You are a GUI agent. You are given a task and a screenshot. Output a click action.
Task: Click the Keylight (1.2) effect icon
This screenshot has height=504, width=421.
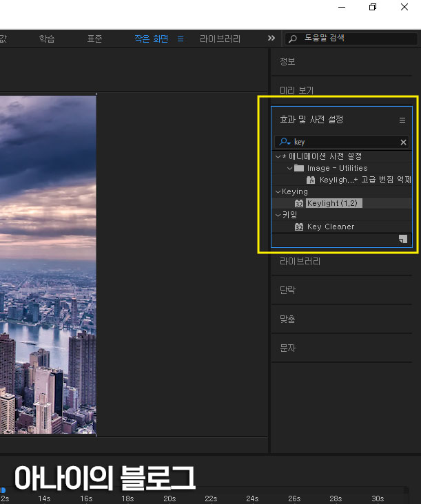299,203
